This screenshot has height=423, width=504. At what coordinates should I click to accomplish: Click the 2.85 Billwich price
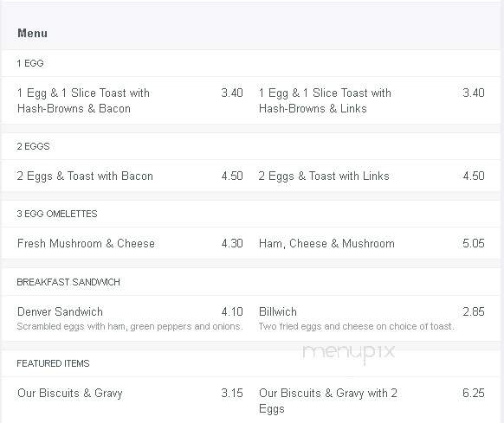(474, 312)
